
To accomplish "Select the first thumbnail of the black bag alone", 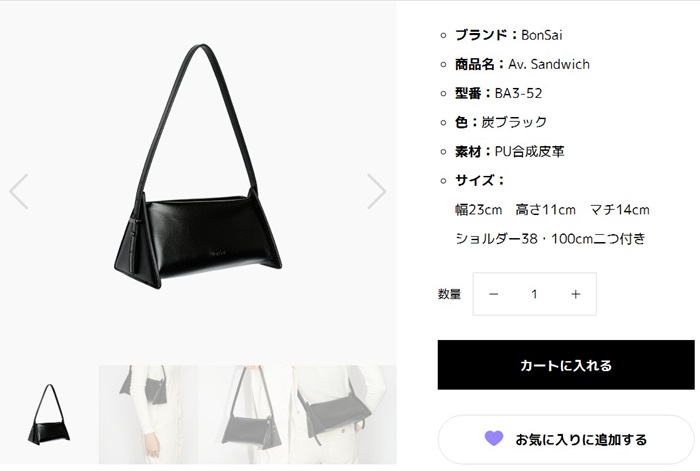I will 49,415.
